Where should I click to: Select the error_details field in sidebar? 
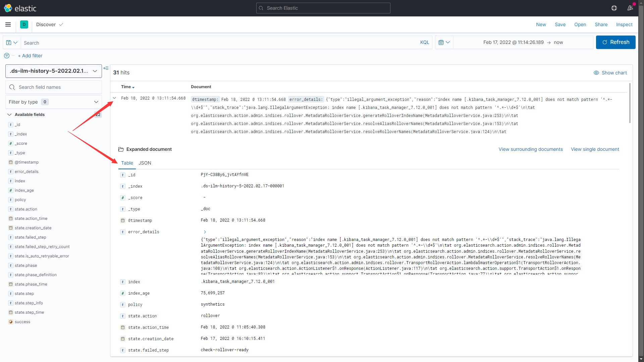point(26,172)
